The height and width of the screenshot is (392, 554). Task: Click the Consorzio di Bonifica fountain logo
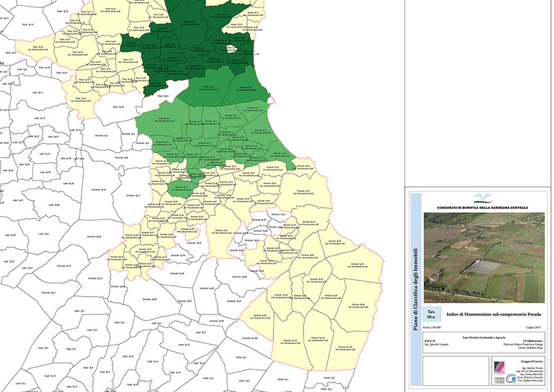[x=483, y=198]
